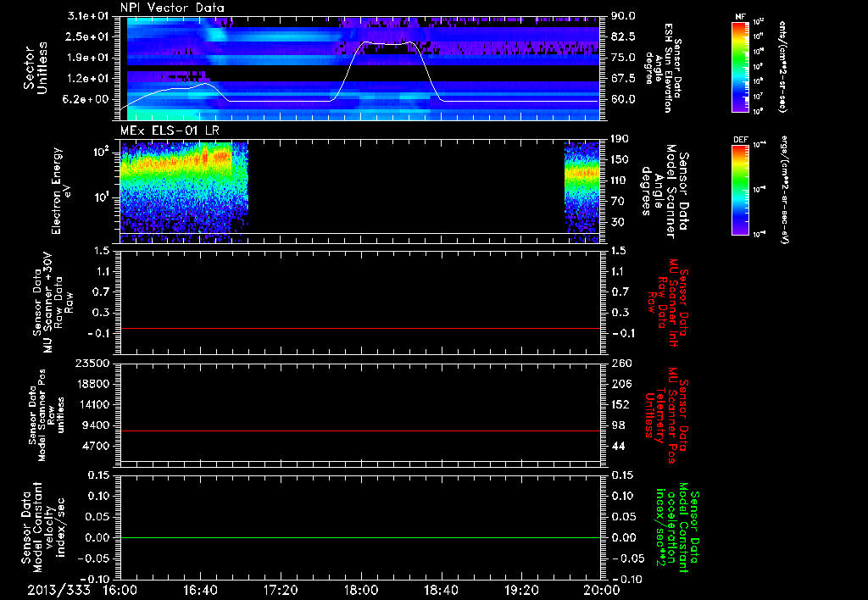The width and height of the screenshot is (868, 600).
Task: Click the "90.0" sun elevation tick
Action: click(623, 16)
